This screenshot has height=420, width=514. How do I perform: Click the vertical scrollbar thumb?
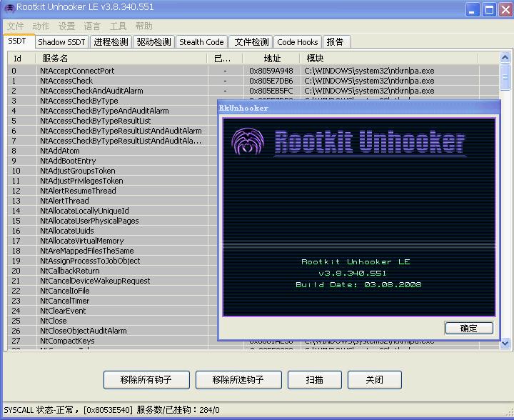pos(505,77)
